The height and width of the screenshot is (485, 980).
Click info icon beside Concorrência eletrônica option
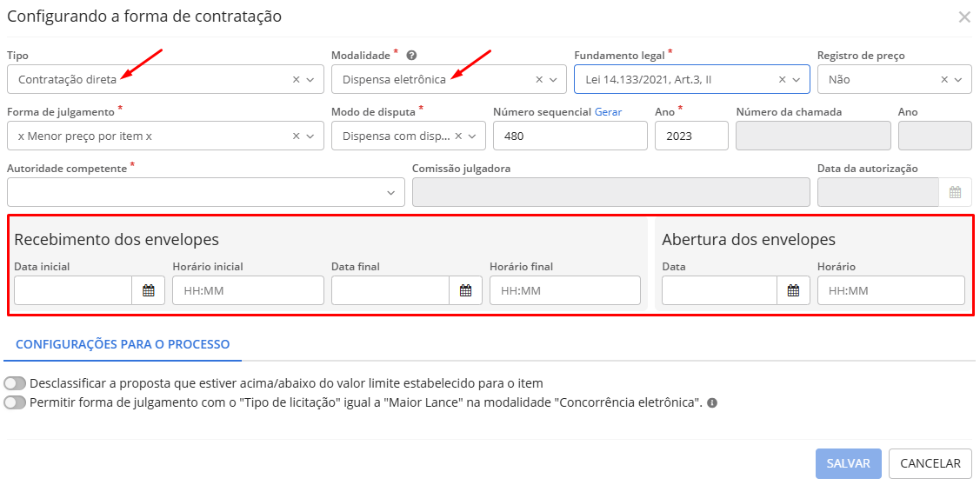(x=712, y=403)
